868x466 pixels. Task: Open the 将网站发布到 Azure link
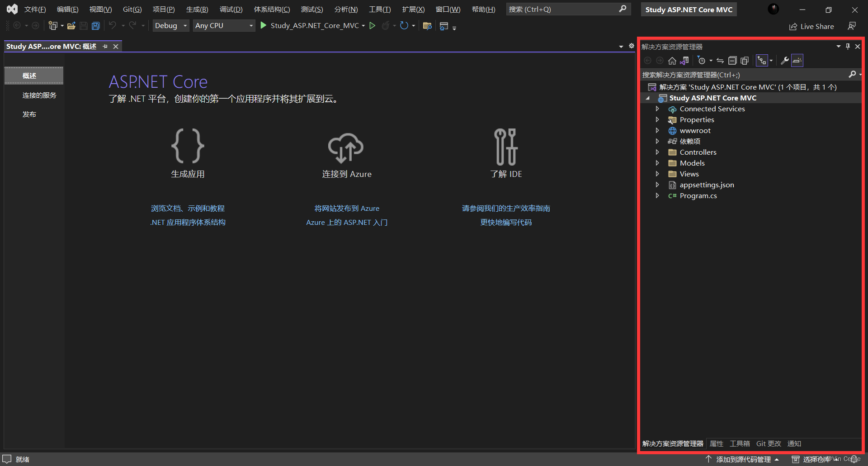point(347,209)
